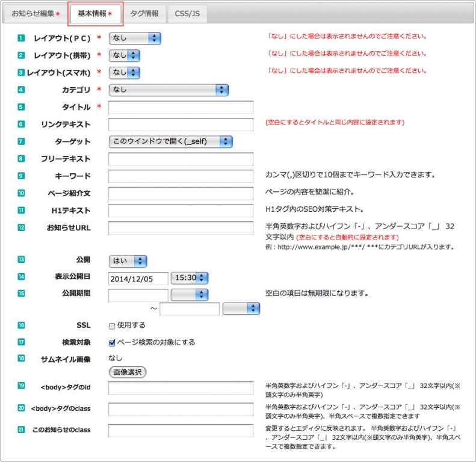This screenshot has height=462, width=476.
Task: Focus the リンクテキスト input field
Action: coord(181,125)
